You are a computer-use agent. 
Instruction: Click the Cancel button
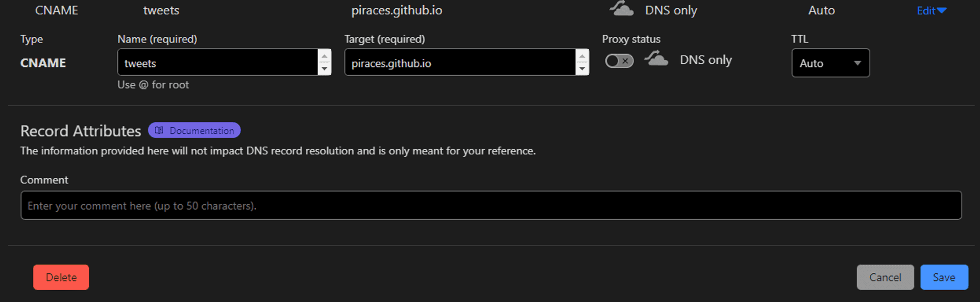(x=885, y=277)
